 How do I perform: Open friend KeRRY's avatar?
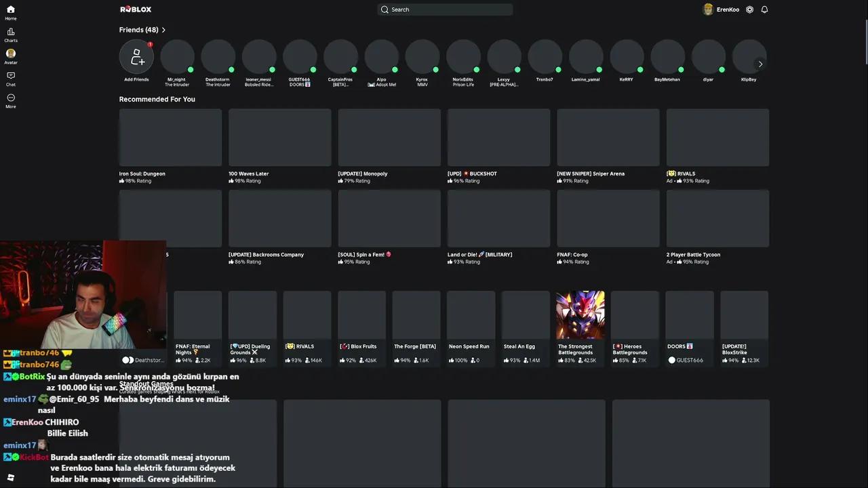click(627, 56)
